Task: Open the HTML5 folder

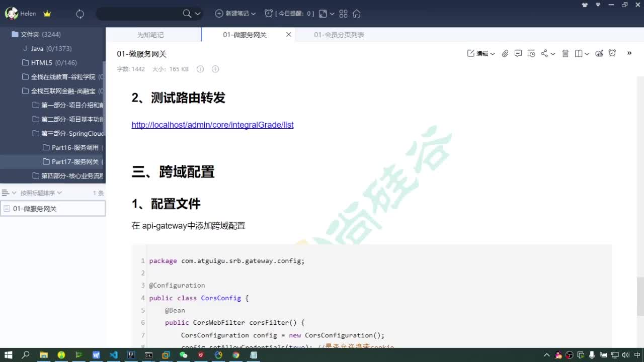Action: click(x=50, y=63)
